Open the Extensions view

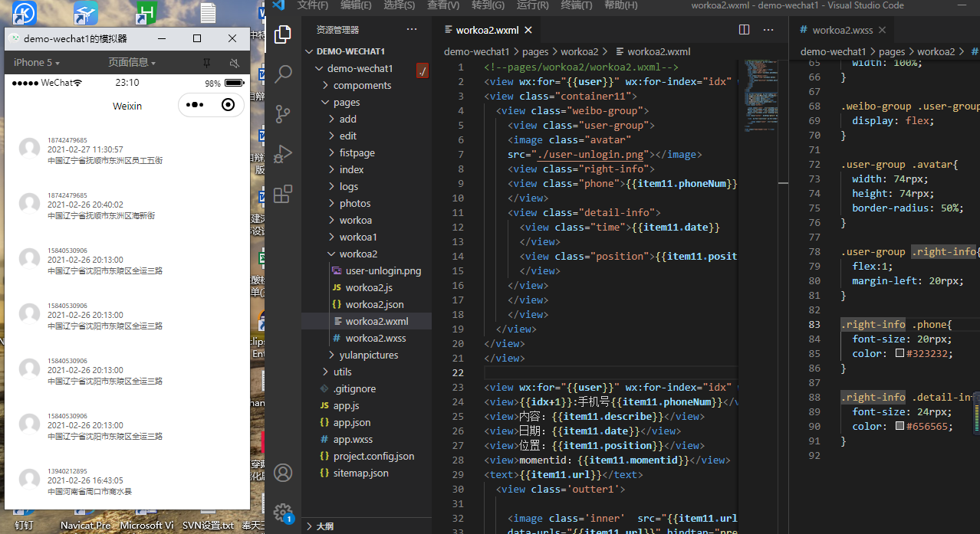(283, 194)
